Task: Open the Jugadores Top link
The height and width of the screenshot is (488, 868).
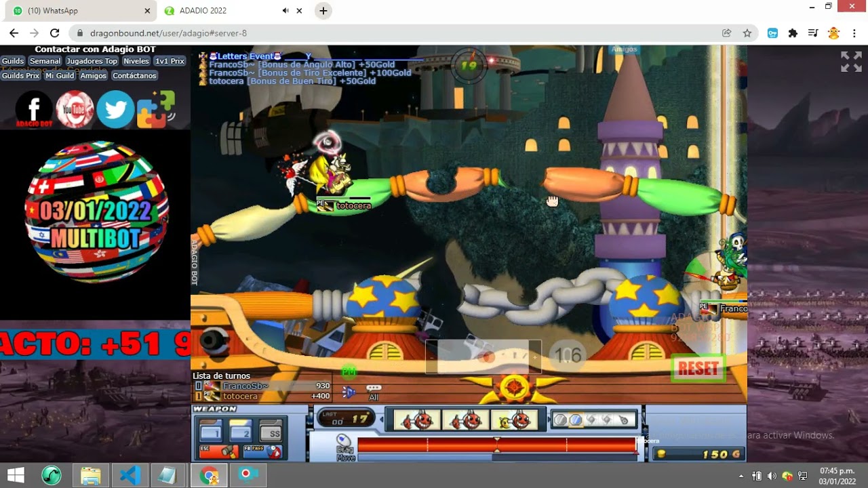Action: coord(92,61)
